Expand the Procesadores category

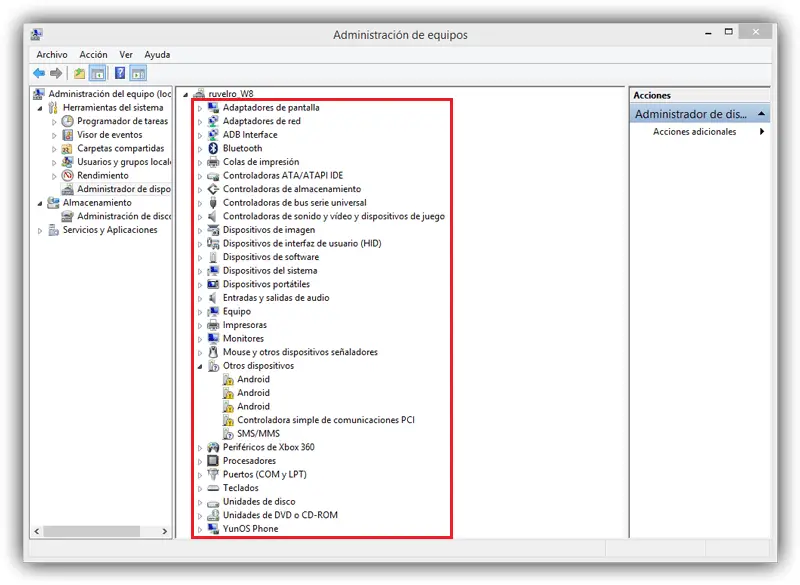click(x=200, y=462)
